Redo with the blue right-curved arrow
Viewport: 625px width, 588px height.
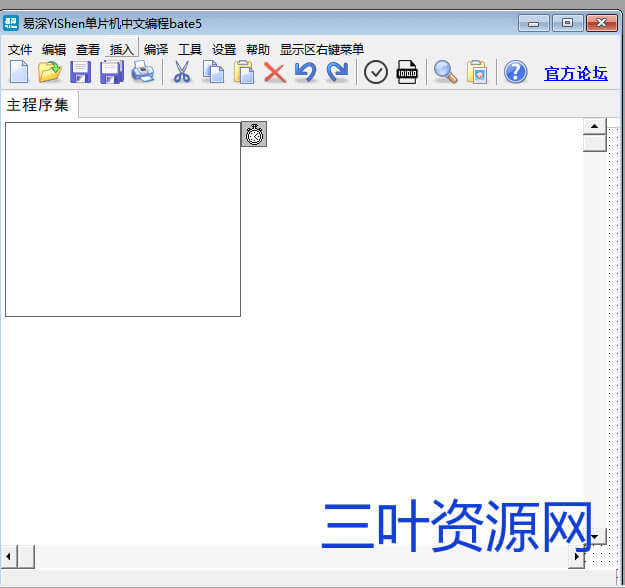point(337,72)
